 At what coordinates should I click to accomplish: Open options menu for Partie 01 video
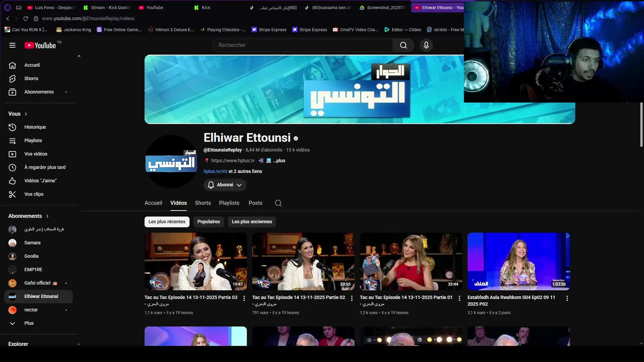tap(459, 298)
